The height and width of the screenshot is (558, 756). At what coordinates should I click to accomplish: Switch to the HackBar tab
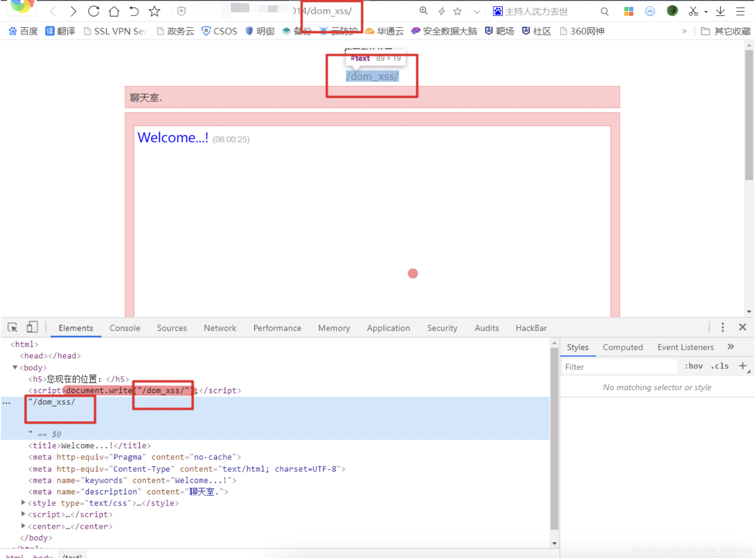point(531,328)
